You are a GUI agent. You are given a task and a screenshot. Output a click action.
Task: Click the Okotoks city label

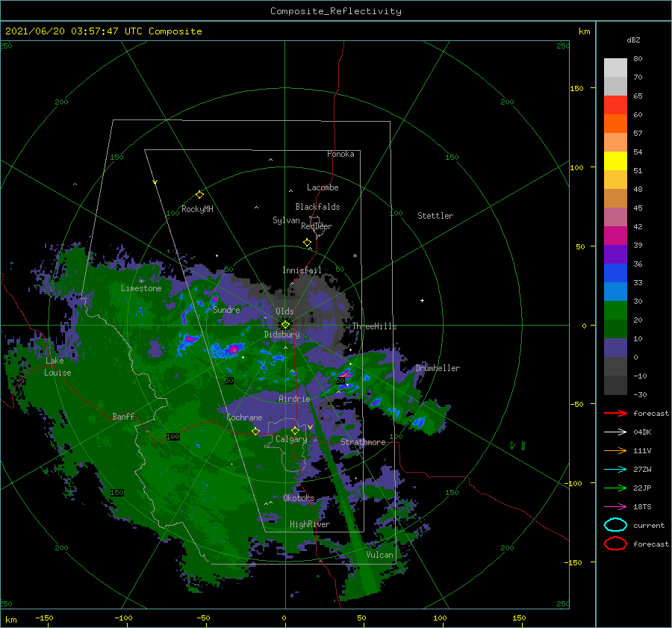[x=299, y=498]
